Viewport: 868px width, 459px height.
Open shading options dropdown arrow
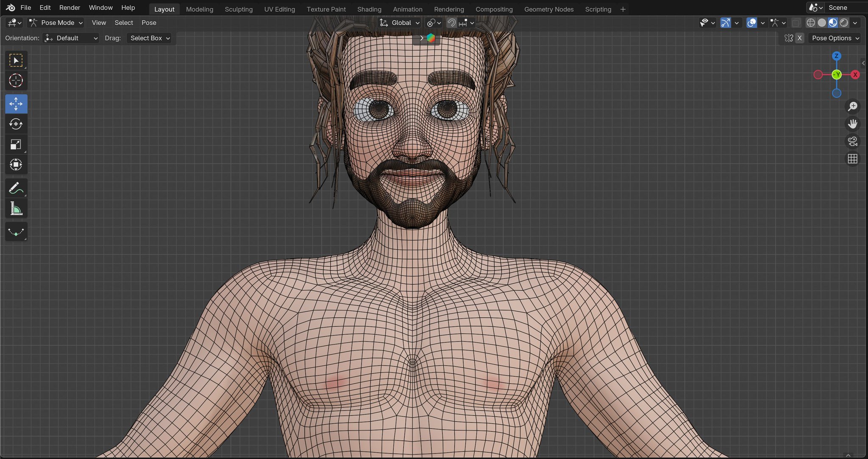tap(855, 23)
